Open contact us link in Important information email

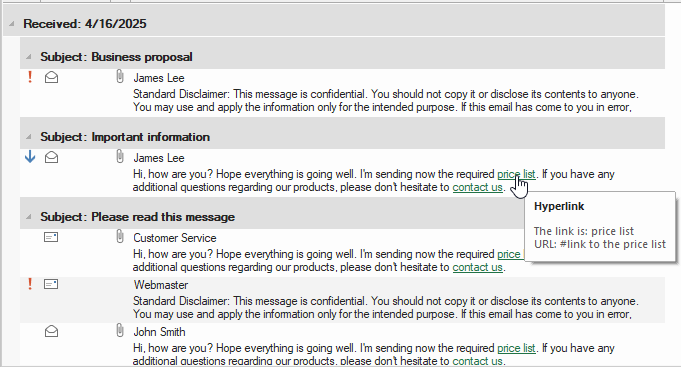coord(477,187)
